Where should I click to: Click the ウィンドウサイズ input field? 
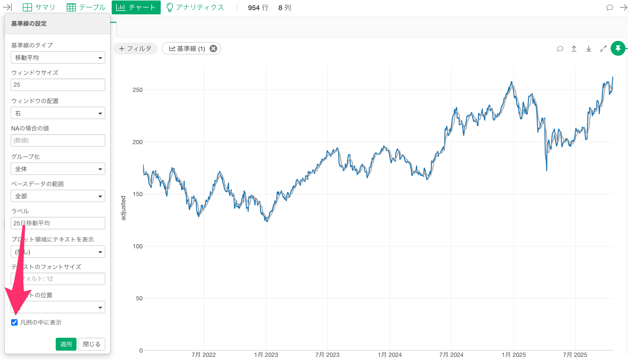(58, 85)
